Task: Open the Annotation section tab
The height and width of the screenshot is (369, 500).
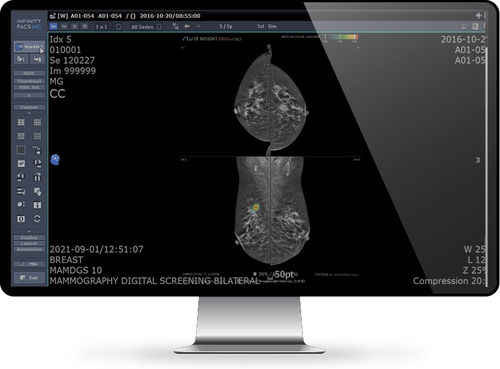Action: [x=29, y=249]
